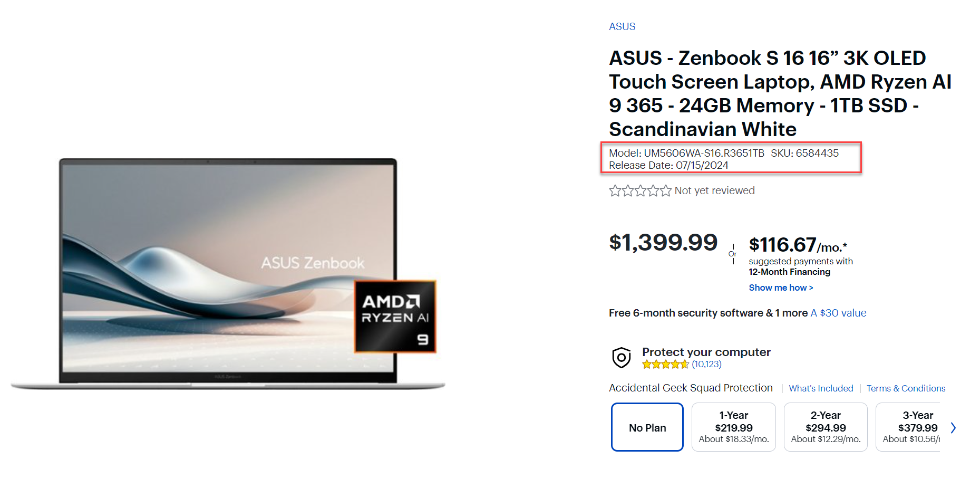
Task: Expand more protection plans with right chevron
Action: (x=954, y=427)
